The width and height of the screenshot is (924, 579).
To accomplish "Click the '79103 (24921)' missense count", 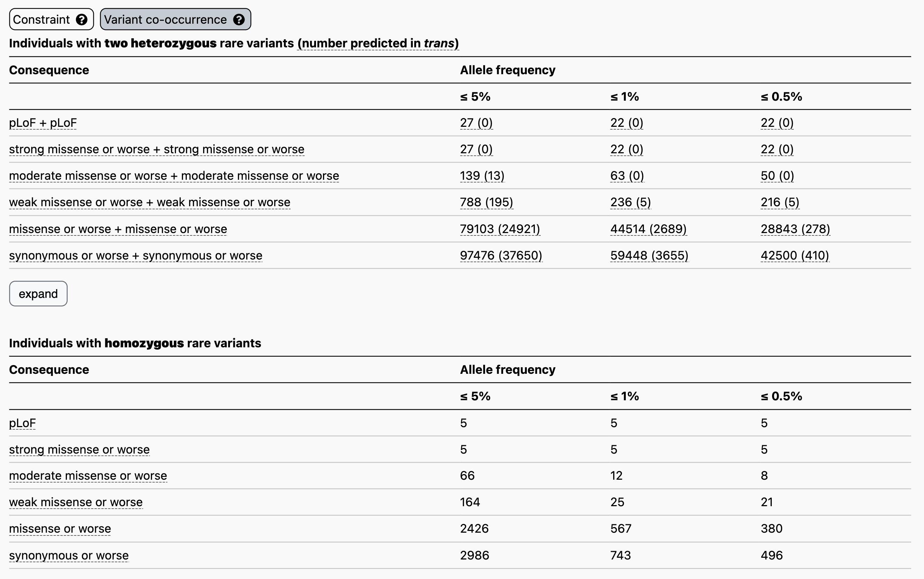I will pyautogui.click(x=500, y=229).
